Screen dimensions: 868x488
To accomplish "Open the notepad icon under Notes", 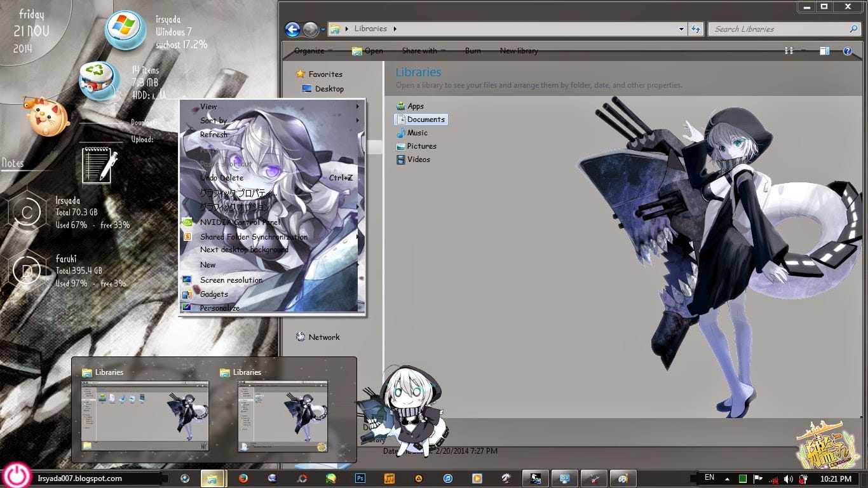I will click(99, 165).
